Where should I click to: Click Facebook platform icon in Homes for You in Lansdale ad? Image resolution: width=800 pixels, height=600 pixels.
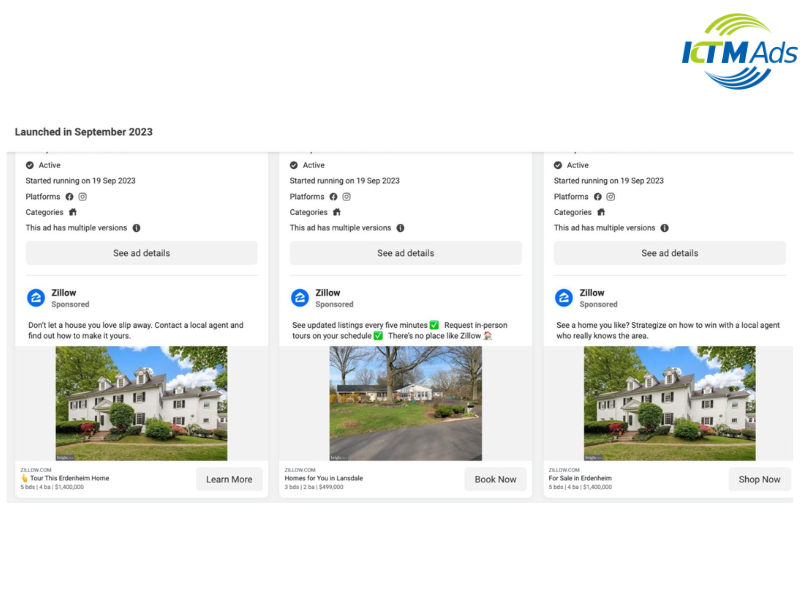[333, 196]
